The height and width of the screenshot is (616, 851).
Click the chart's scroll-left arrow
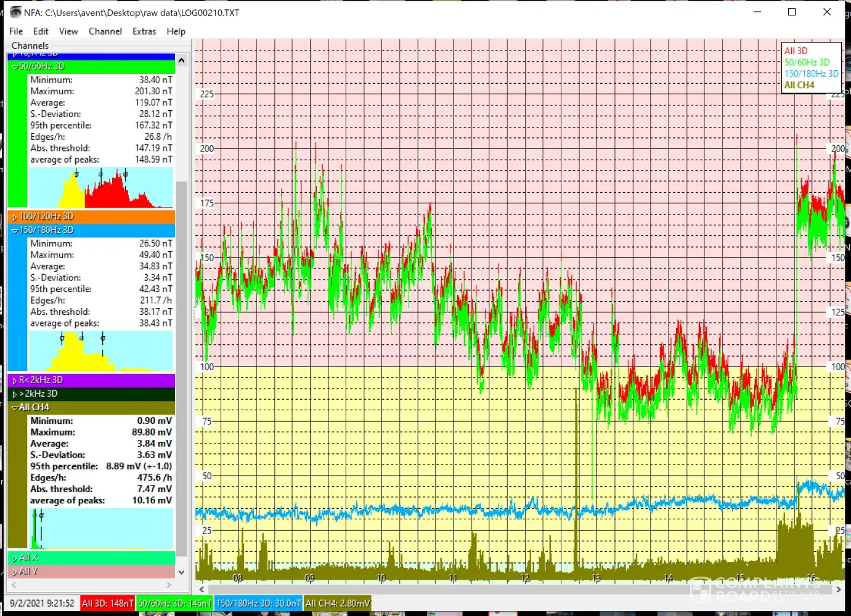(202, 590)
